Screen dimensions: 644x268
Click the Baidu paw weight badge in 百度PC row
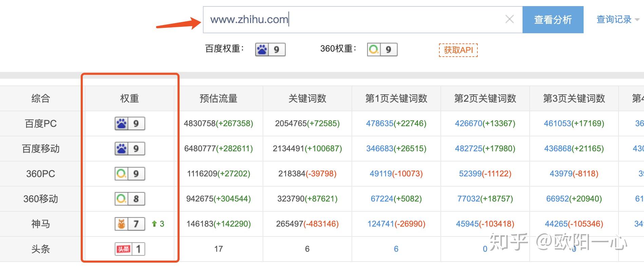click(130, 123)
